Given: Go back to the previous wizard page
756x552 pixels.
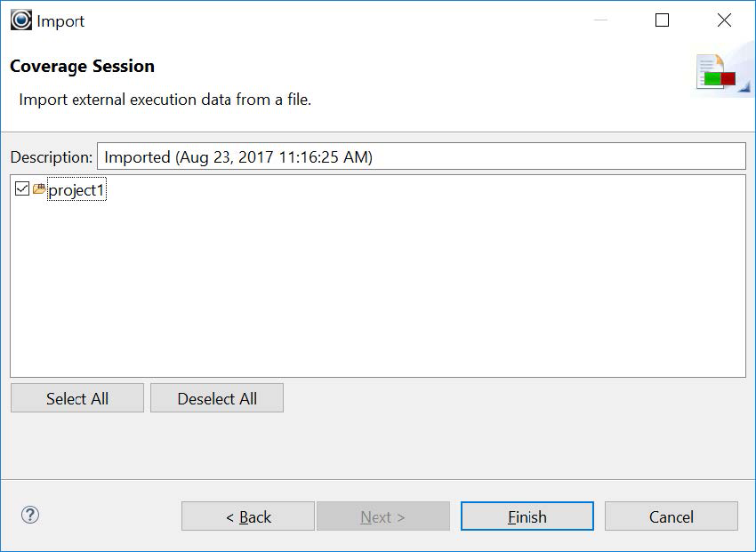Looking at the screenshot, I should pyautogui.click(x=247, y=516).
